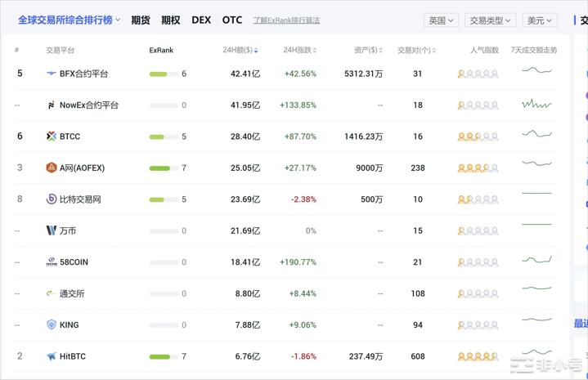
Task: Click the 交易平台 column header
Action: point(60,50)
